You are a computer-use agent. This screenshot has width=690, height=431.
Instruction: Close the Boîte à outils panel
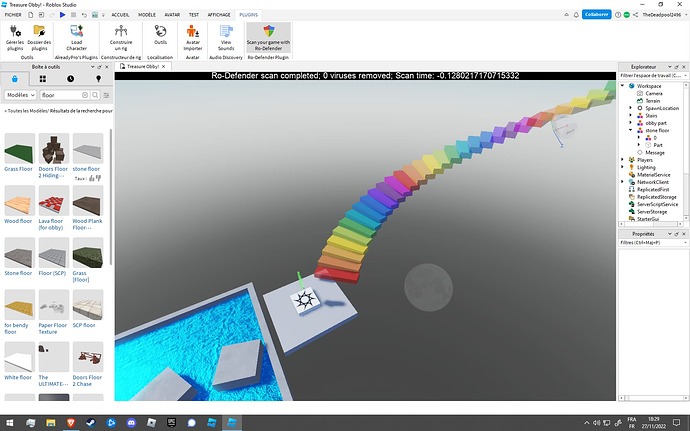pyautogui.click(x=106, y=67)
